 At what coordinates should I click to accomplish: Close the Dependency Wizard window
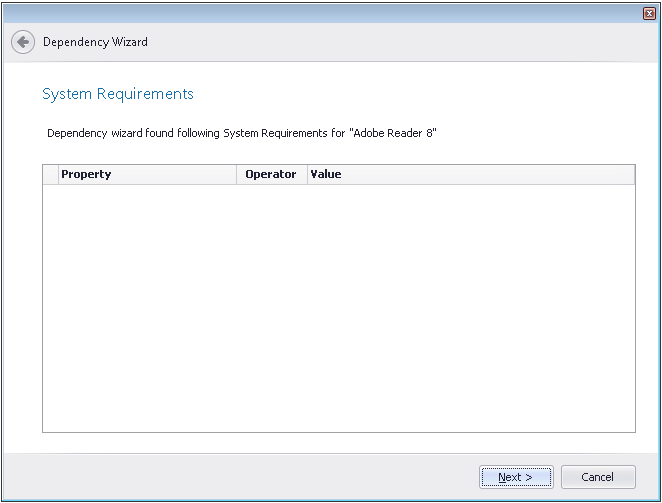point(649,13)
